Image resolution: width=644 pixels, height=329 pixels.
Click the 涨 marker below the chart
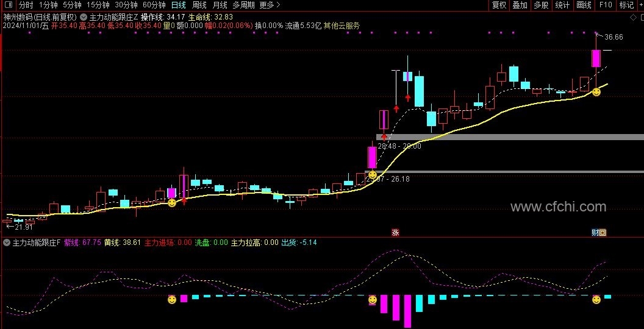396,233
